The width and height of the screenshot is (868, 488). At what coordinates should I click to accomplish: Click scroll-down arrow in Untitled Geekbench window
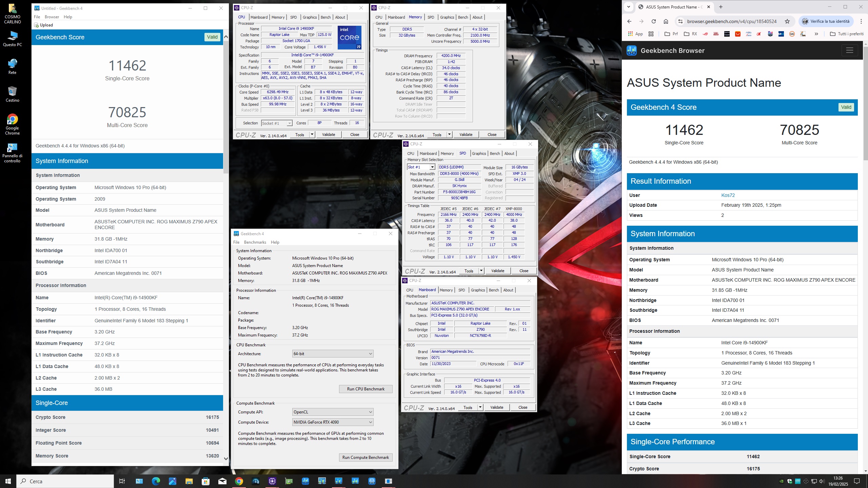[226, 459]
